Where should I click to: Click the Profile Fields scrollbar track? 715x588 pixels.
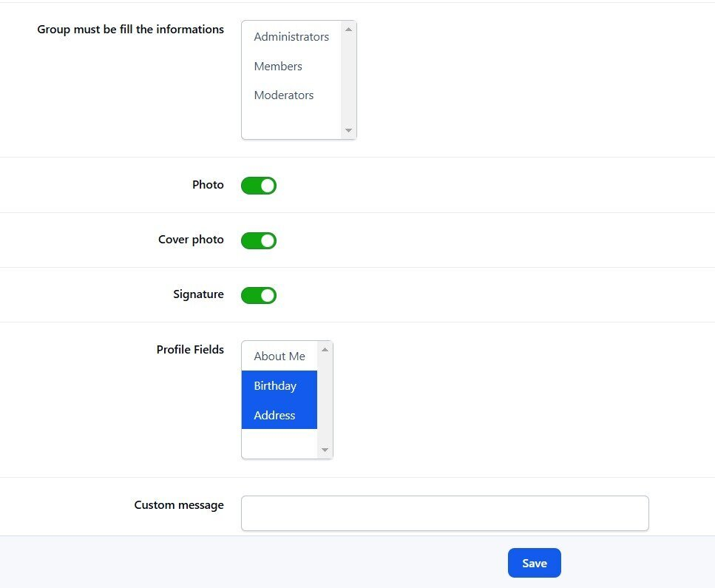(x=325, y=399)
